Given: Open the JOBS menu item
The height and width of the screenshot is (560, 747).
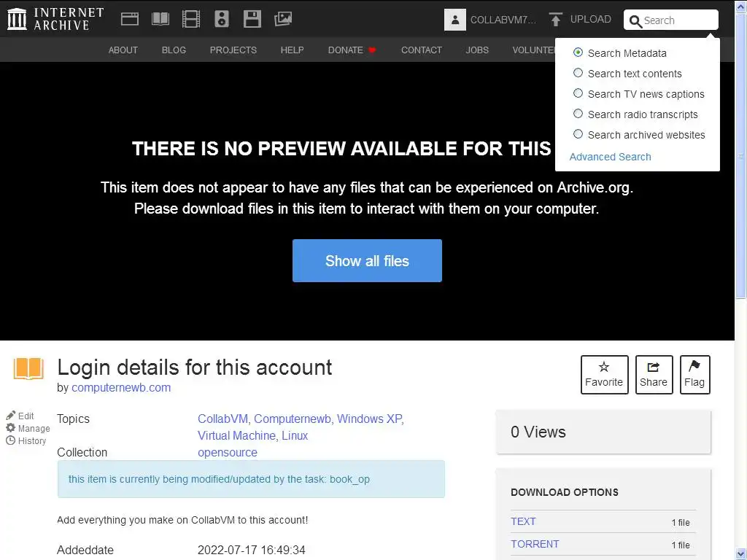Looking at the screenshot, I should (477, 50).
